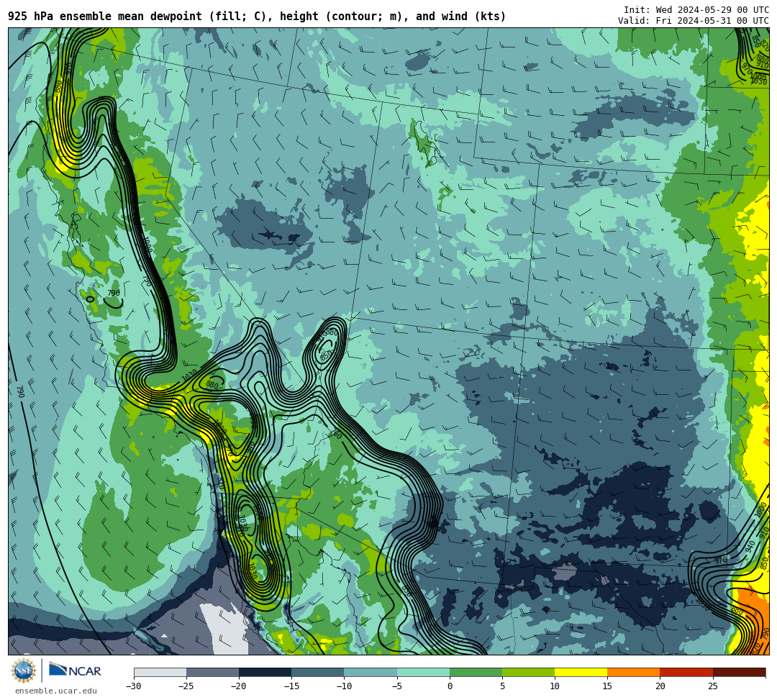The height and width of the screenshot is (700, 777).
Task: Click the '−25' colorbar tick label
Action: point(186,686)
